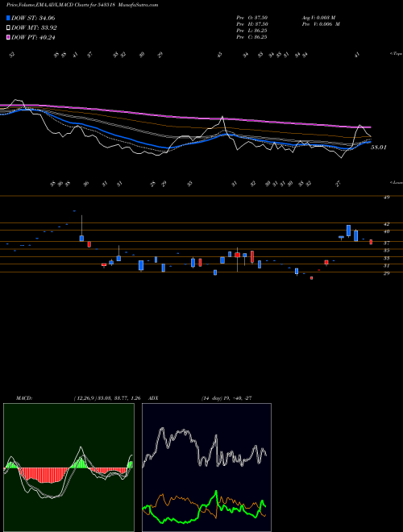This screenshot has height=532, width=403.
Task: Select the 'DOW ST: 34.06' legend text
Action: coord(33,18)
